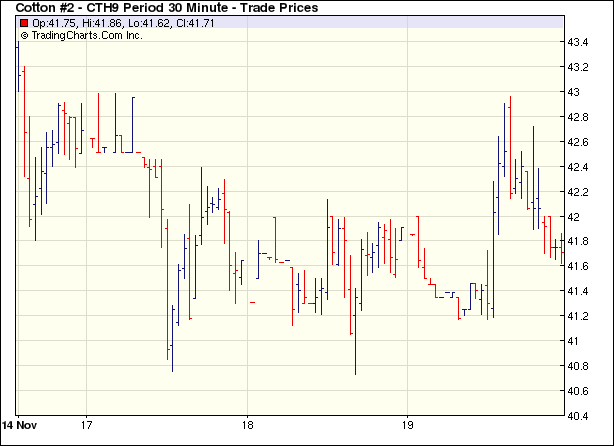The image size is (614, 446).
Task: Click the 40.4 price axis label
Action: pyautogui.click(x=578, y=415)
